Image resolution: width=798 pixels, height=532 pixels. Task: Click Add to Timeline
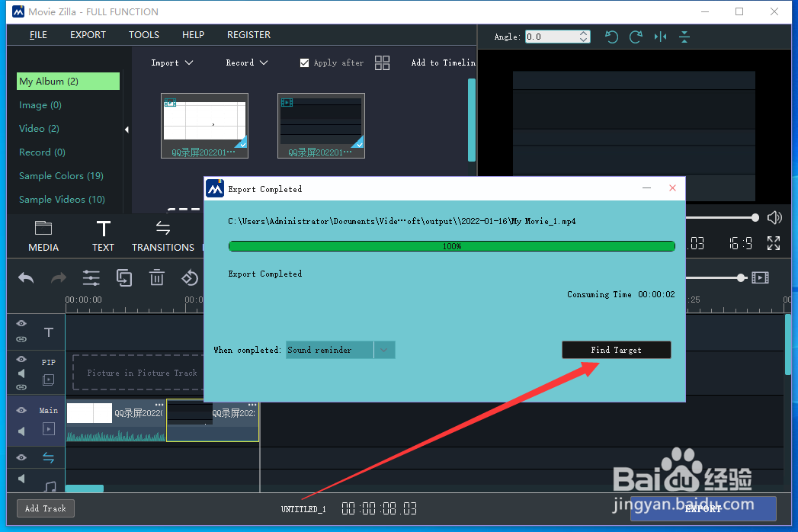point(444,62)
